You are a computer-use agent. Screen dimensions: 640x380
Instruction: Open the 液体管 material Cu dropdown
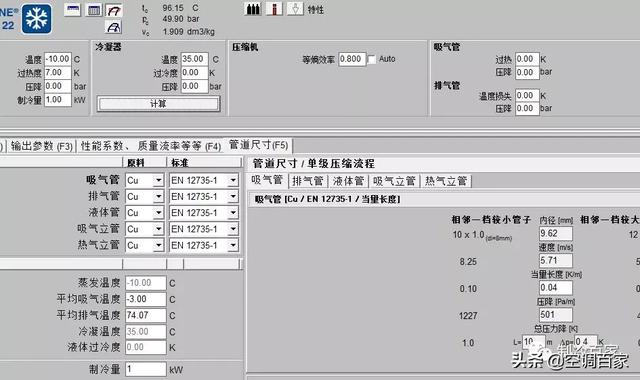click(x=158, y=213)
